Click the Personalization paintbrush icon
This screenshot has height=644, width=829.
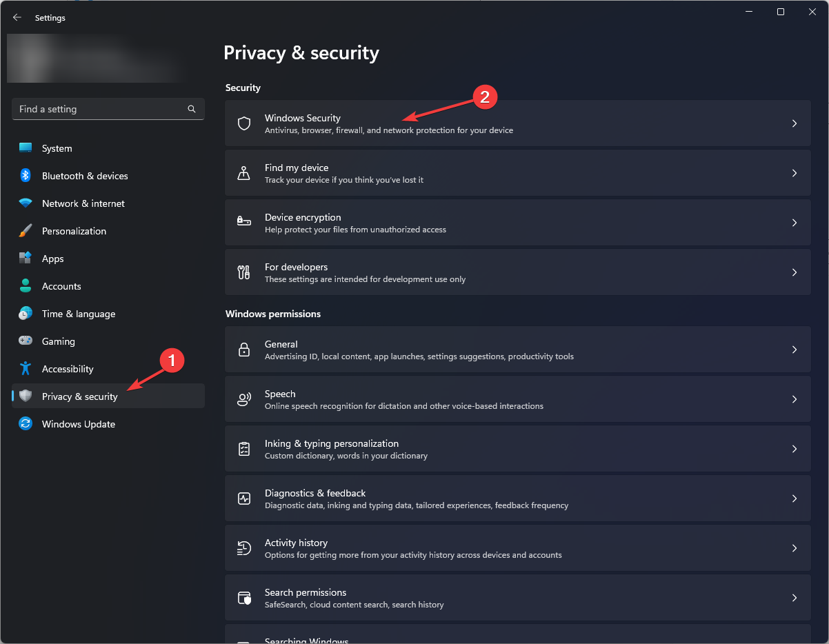(x=26, y=231)
